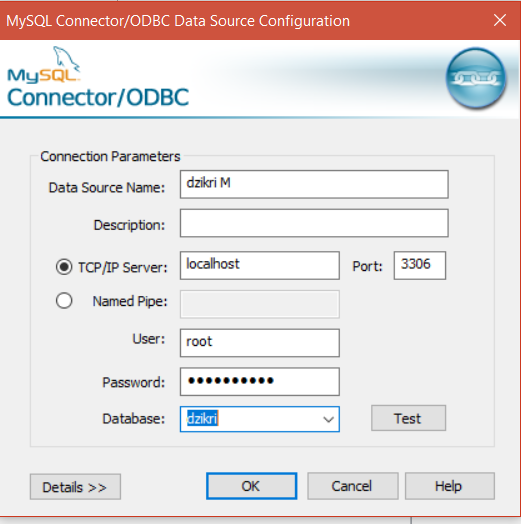Click the Connection Parameters group label
The width and height of the screenshot is (521, 524).
pos(110,156)
